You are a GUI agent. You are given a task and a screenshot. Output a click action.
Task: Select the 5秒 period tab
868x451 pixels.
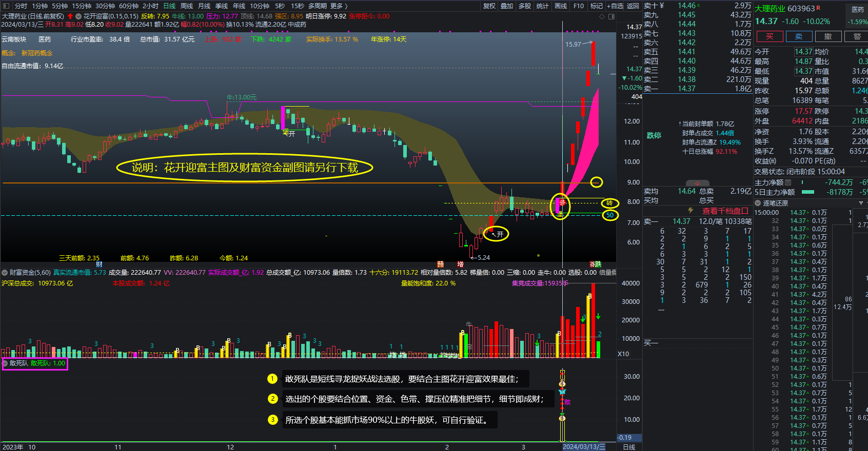pyautogui.click(x=280, y=6)
